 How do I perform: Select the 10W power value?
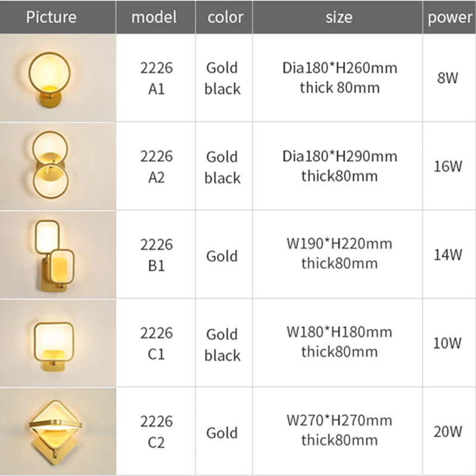coord(450,343)
